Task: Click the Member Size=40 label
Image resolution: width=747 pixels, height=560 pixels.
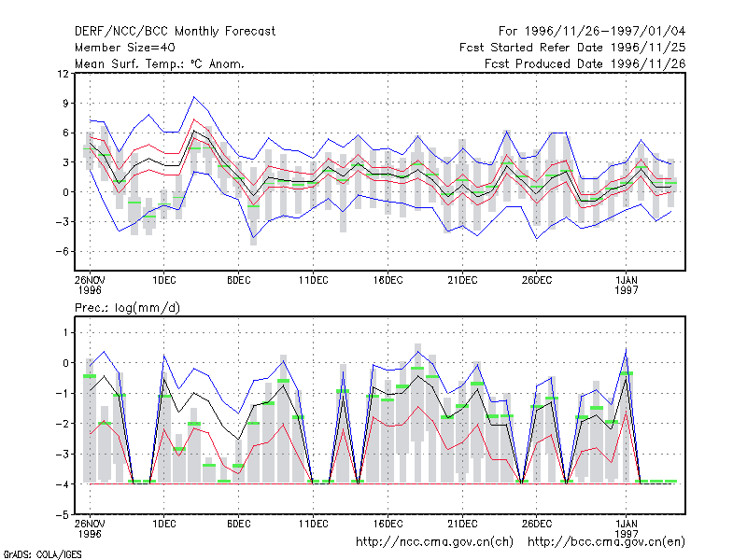Action: coord(125,48)
